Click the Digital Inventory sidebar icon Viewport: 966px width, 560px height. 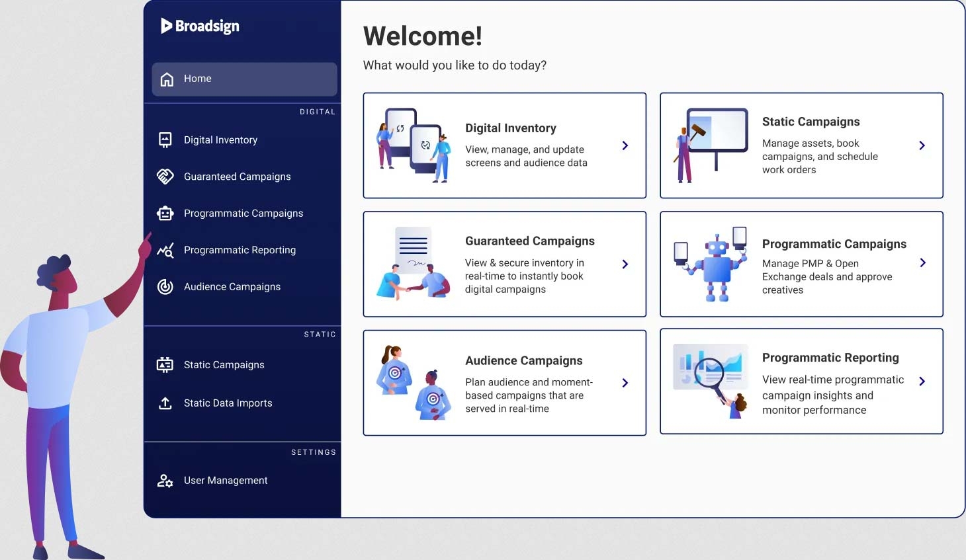pos(165,140)
